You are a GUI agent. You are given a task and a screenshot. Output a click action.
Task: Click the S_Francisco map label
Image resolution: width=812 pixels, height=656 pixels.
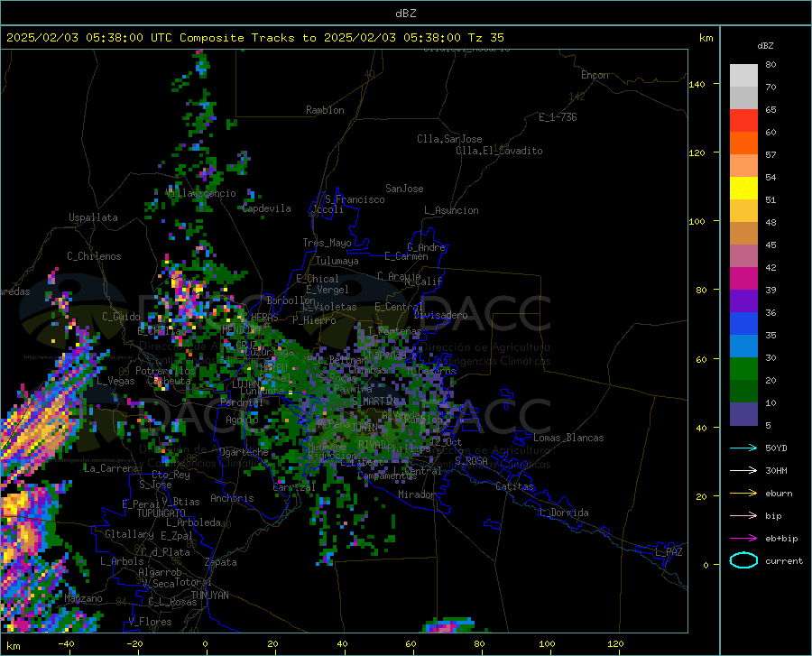(x=355, y=199)
